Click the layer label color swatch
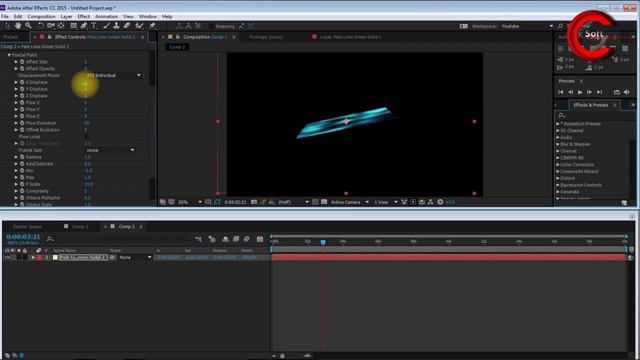 tap(40, 258)
